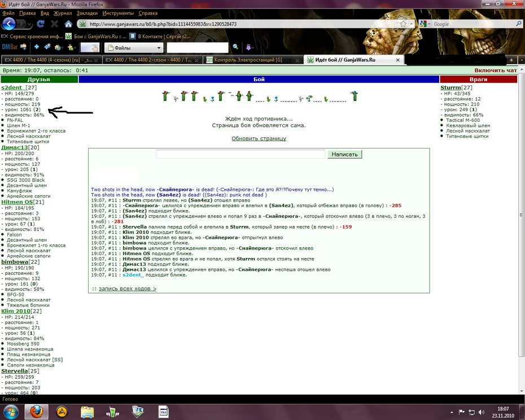Click the DMBar blue plus icon
The height and width of the screenshot is (420, 525).
click(x=37, y=47)
